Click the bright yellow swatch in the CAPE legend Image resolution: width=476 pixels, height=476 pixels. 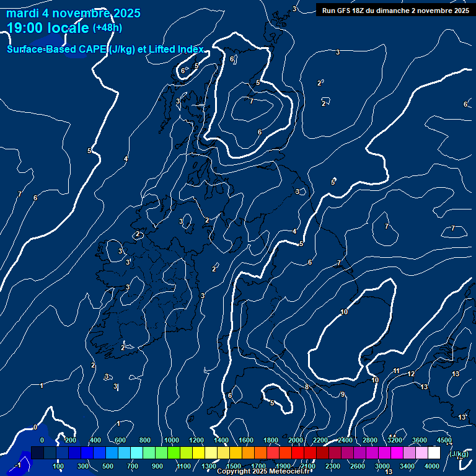tap(198, 452)
